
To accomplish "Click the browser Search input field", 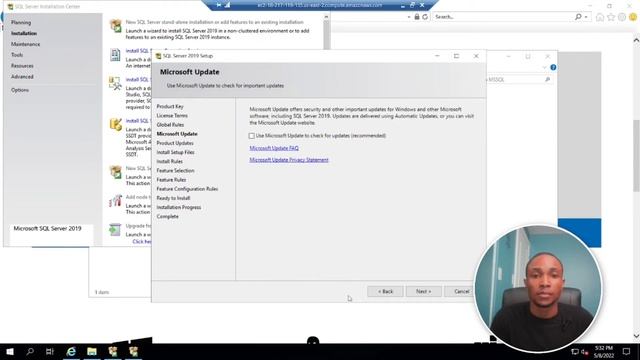I will coord(503,17).
